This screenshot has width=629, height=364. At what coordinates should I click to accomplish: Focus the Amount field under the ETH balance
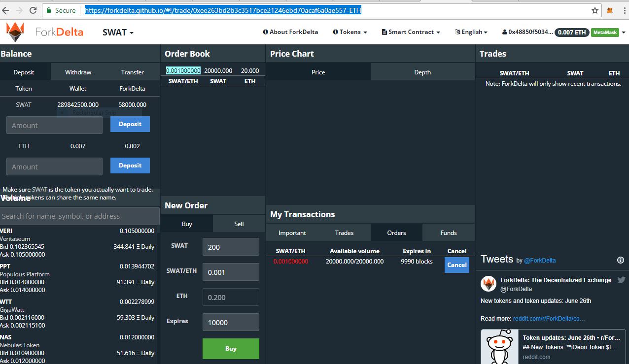54,166
